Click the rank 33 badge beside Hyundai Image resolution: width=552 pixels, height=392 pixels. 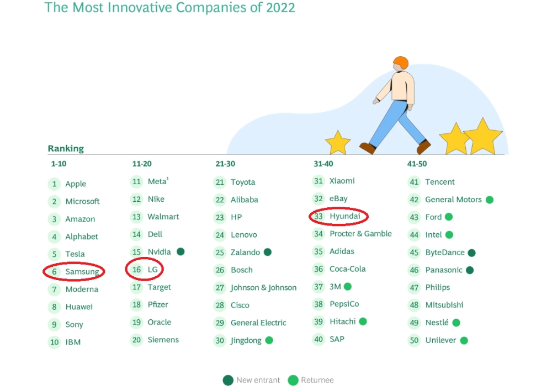coord(319,216)
